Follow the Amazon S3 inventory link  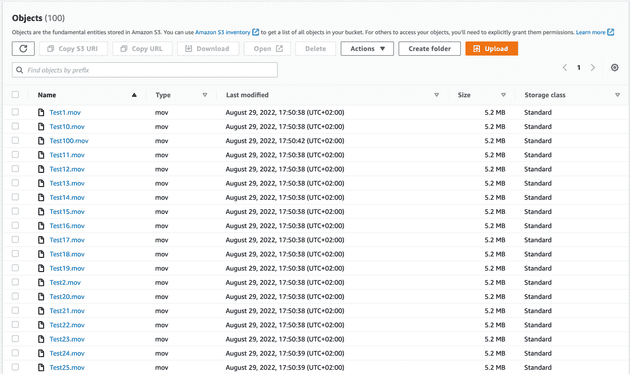coord(223,32)
